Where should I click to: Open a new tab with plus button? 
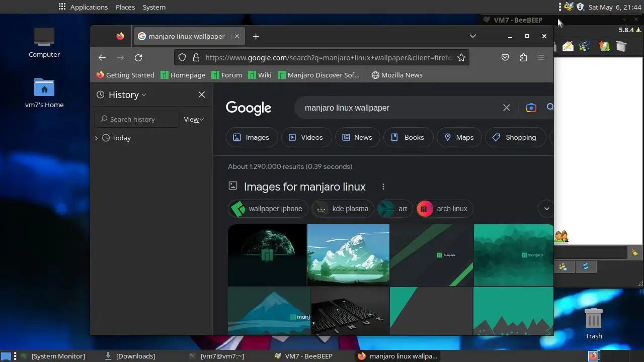(x=256, y=36)
